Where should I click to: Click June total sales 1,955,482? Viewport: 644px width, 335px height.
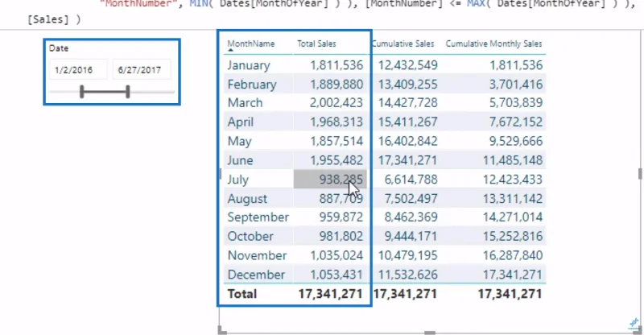pos(336,160)
